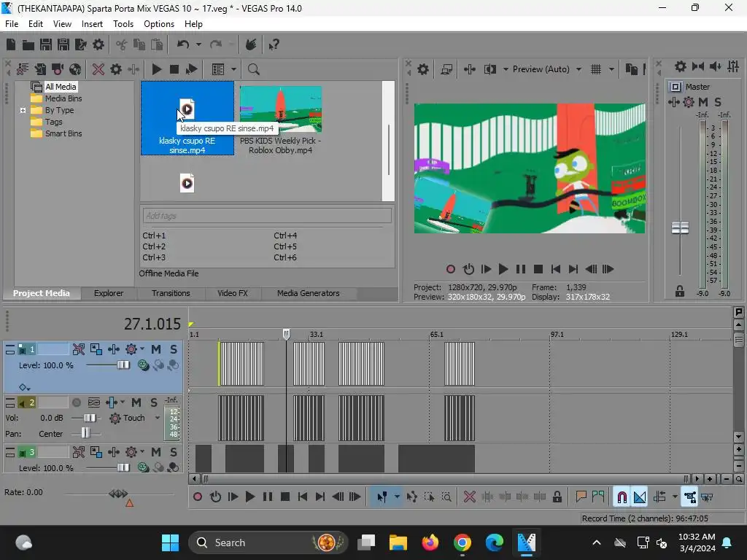Remove selected media with red X icon
This screenshot has width=747, height=560.
tap(98, 69)
